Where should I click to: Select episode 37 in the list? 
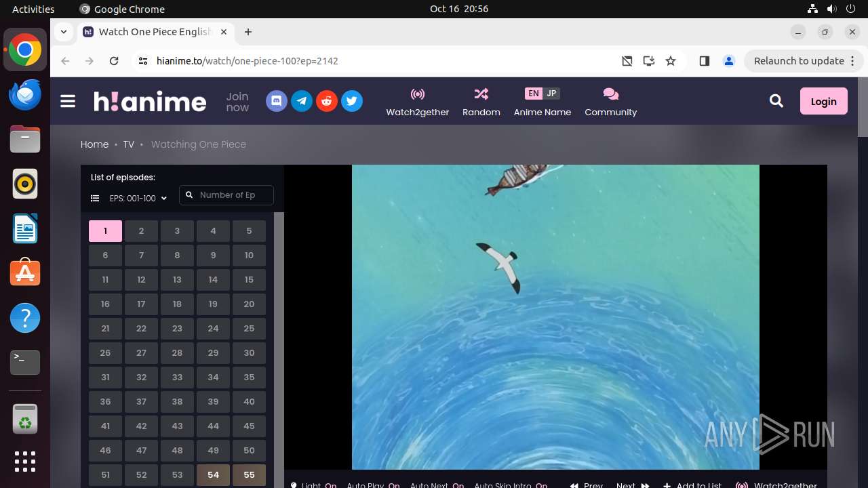click(x=141, y=402)
